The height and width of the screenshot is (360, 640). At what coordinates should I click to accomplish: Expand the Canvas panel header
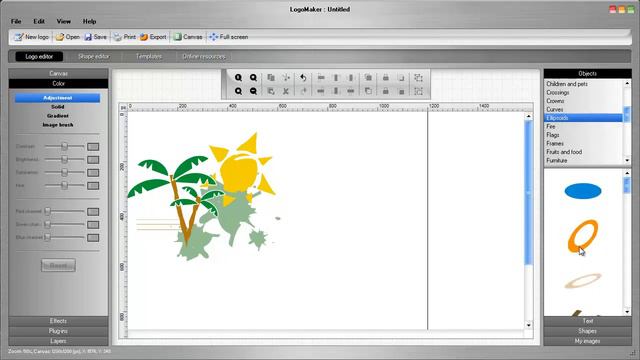point(58,73)
